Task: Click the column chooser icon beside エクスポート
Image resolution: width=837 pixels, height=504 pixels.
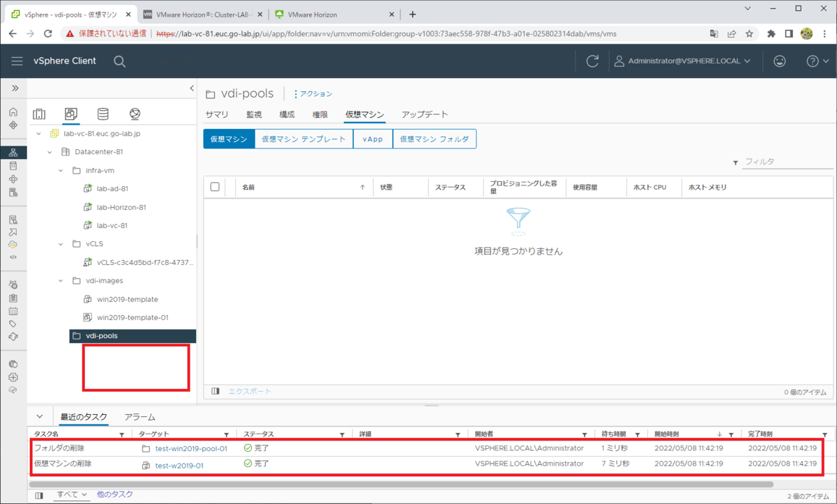Action: click(x=216, y=392)
